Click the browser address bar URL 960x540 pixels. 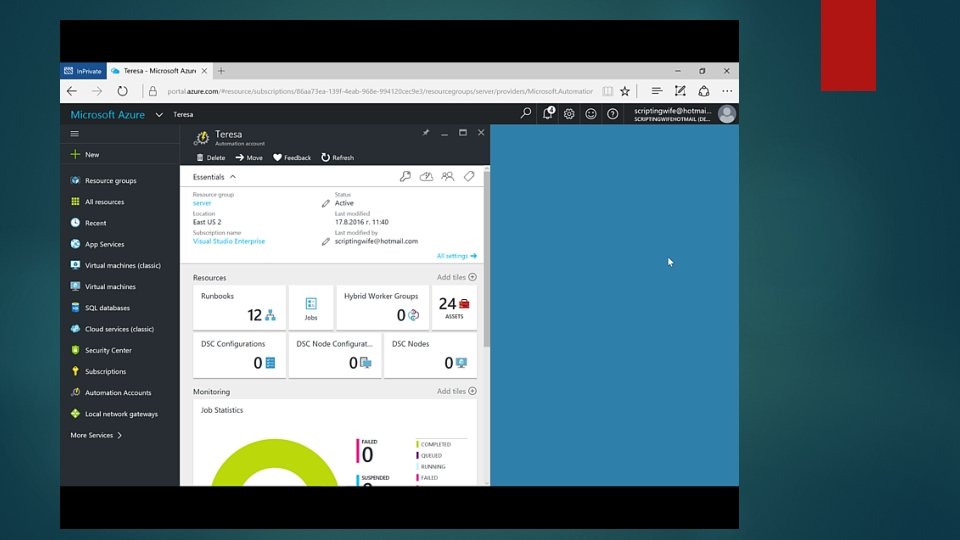pyautogui.click(x=380, y=91)
